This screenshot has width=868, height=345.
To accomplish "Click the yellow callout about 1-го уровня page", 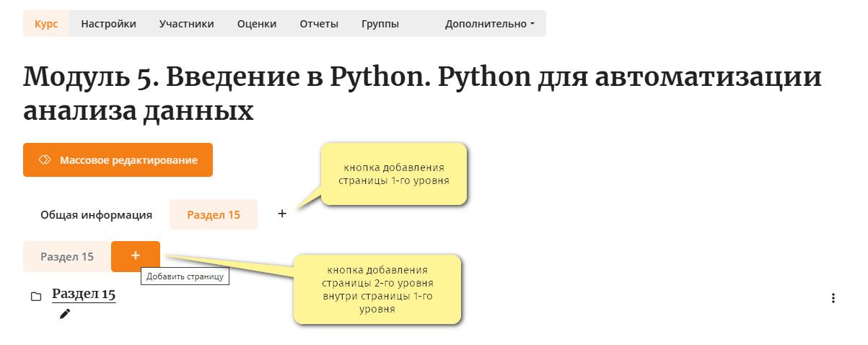I will pos(394,174).
